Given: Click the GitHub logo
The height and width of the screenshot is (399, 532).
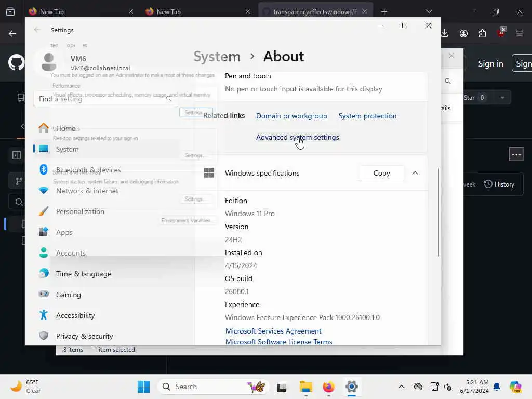Looking at the screenshot, I should 16,63.
